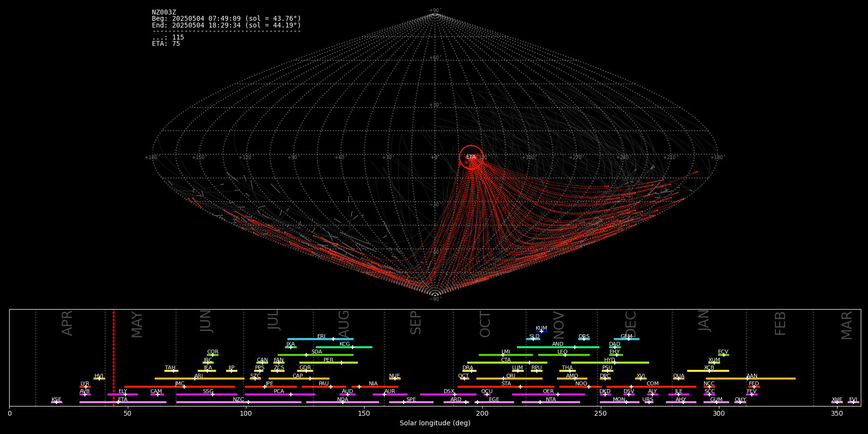The height and width of the screenshot is (434, 868).
Task: Select the COM shower label
Action: [x=652, y=384]
